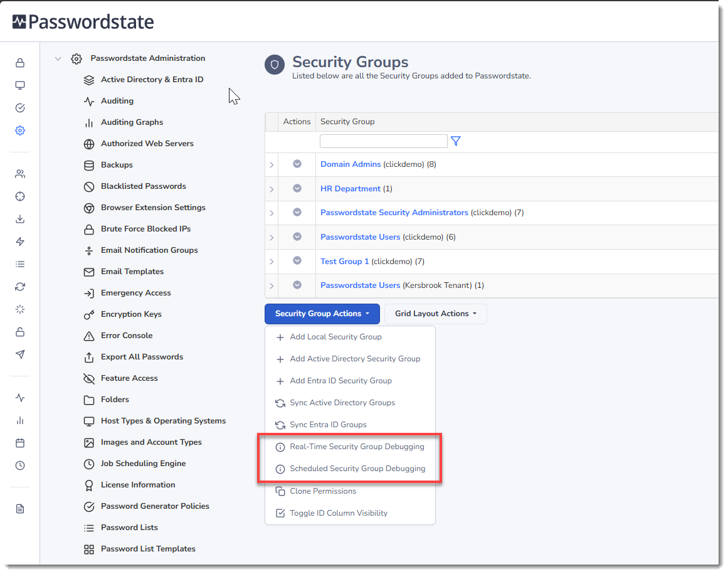The height and width of the screenshot is (574, 728).
Task: Click the filter funnel icon
Action: pyautogui.click(x=456, y=141)
